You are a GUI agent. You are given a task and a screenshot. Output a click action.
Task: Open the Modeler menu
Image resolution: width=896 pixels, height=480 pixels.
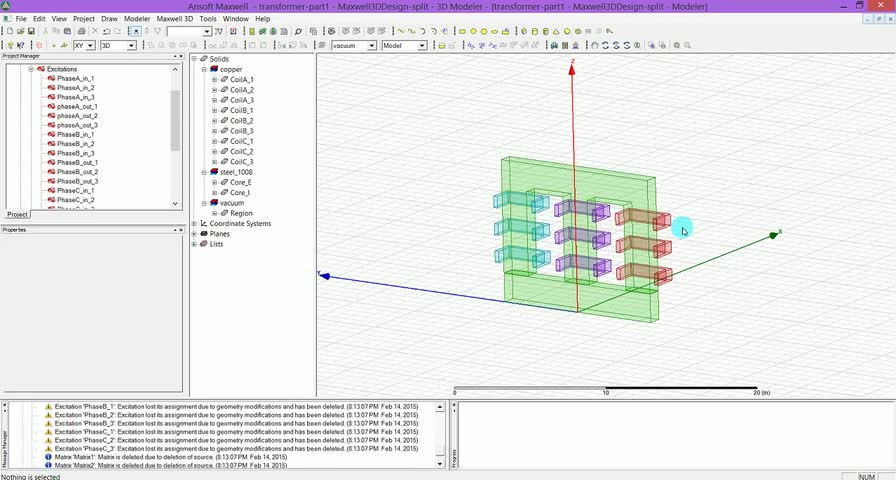(137, 19)
